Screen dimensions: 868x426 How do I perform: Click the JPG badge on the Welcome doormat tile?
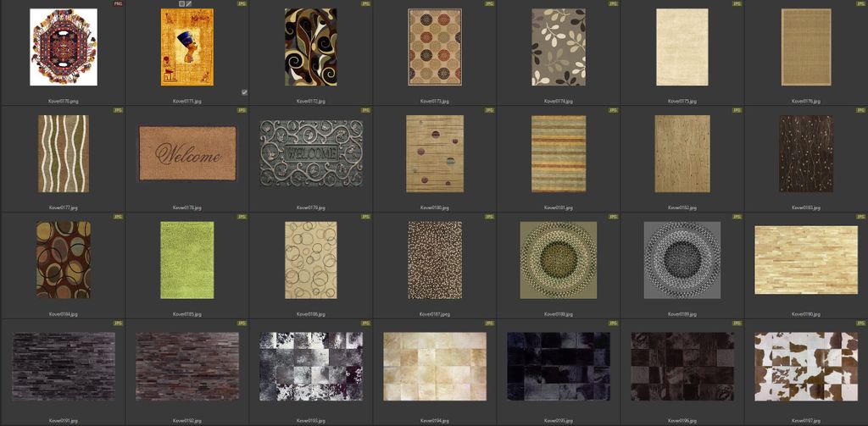click(242, 110)
